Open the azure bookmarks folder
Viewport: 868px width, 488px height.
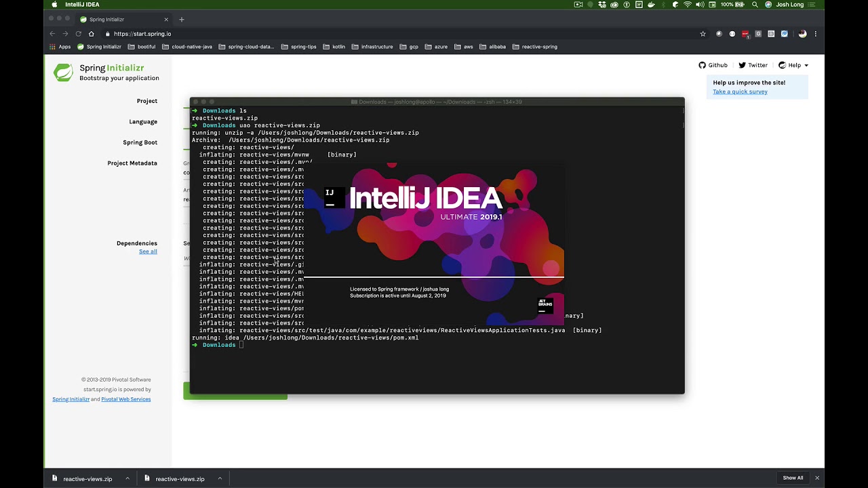[x=436, y=47]
